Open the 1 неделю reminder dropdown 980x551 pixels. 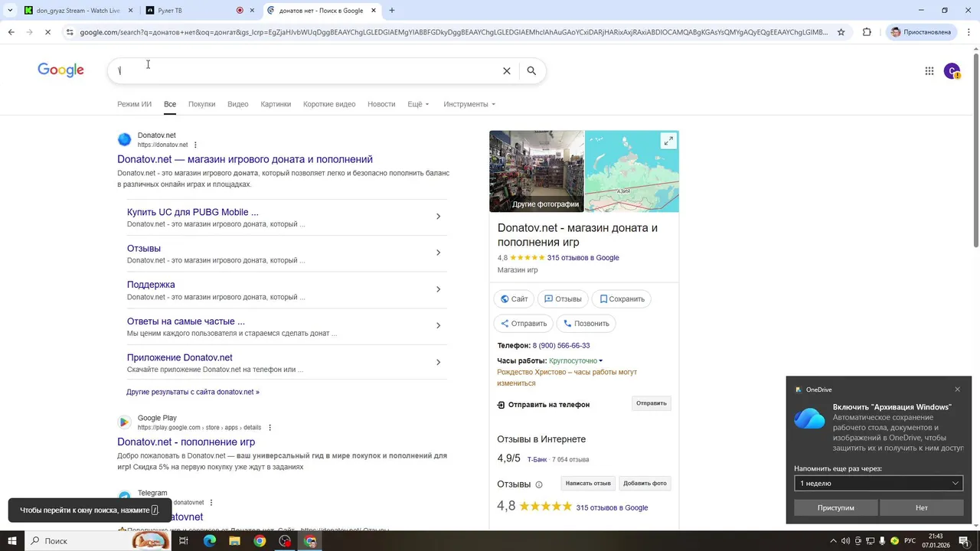[878, 483]
